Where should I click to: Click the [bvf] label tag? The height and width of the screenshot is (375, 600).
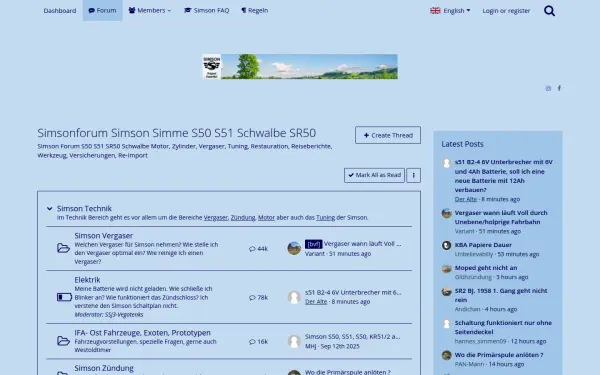coord(313,244)
